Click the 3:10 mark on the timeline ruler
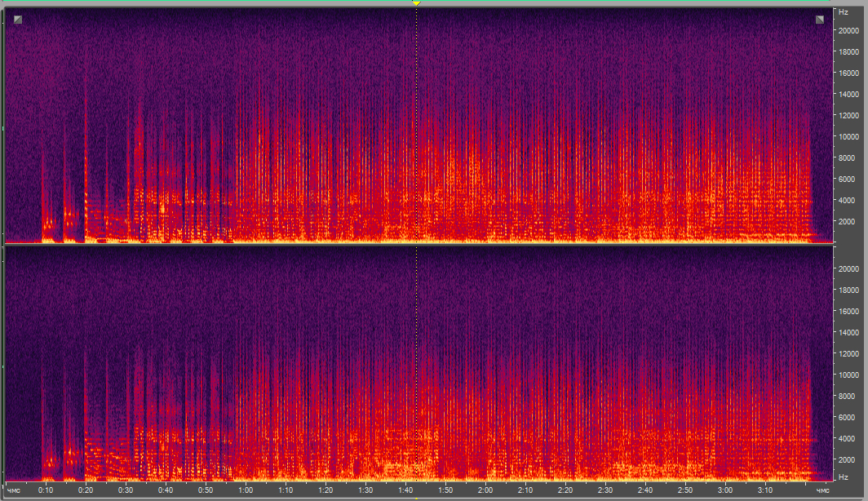The height and width of the screenshot is (501, 868). pos(765,490)
